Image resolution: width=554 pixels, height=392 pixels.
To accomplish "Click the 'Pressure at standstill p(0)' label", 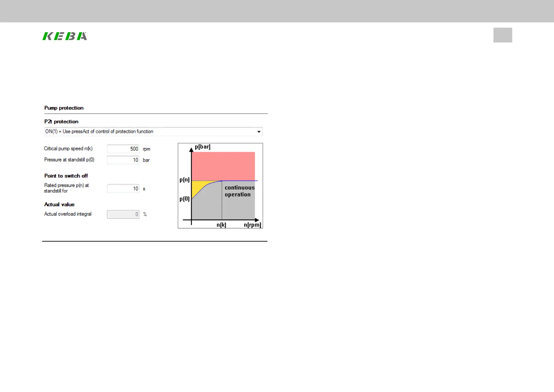I will [69, 160].
